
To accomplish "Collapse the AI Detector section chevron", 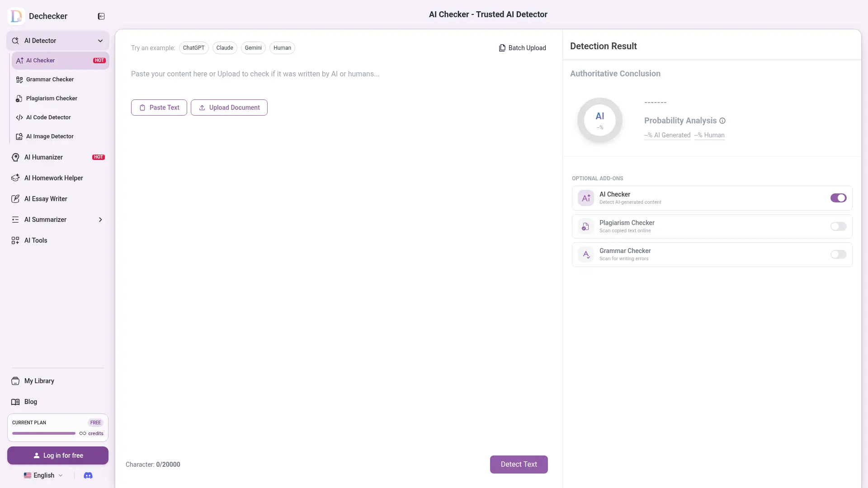I will (x=100, y=41).
